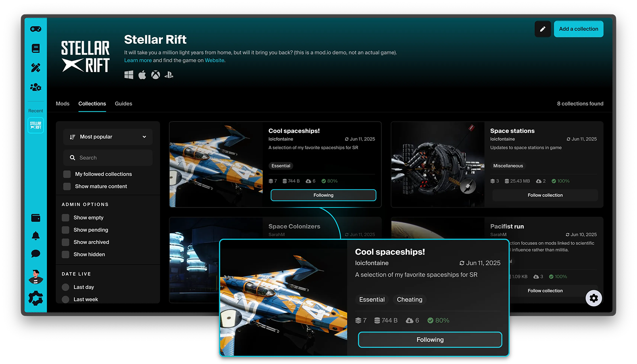This screenshot has width=637, height=364.
Task: Click the mod tools icon in sidebar
Action: point(35,68)
